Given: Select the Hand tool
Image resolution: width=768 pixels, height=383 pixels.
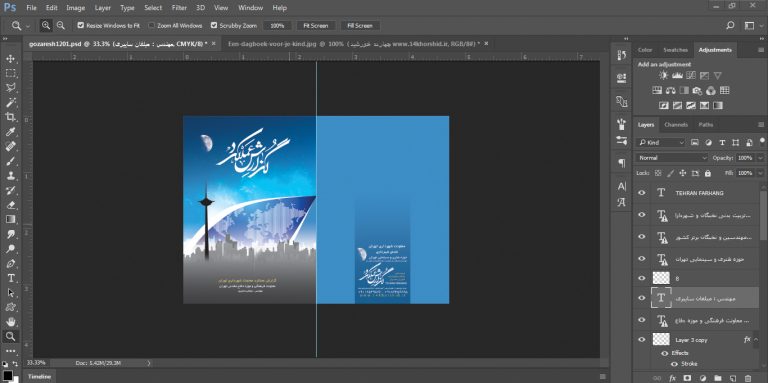Looking at the screenshot, I should tap(10, 322).
